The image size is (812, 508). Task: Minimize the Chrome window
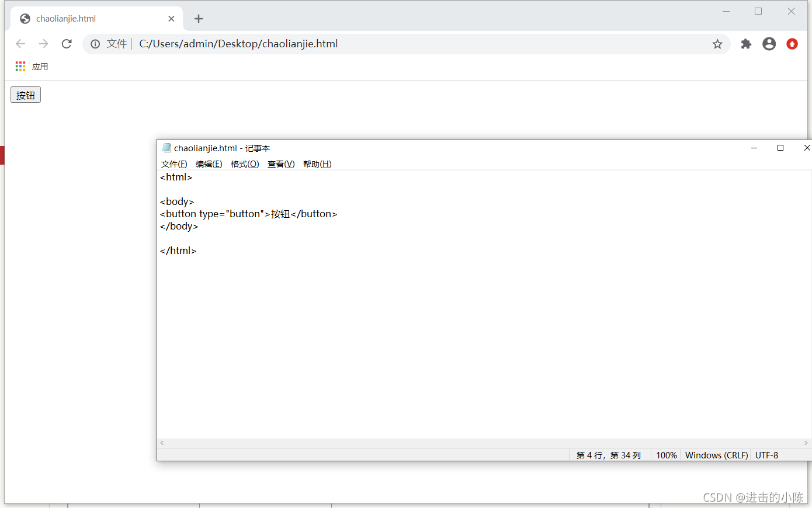[726, 11]
